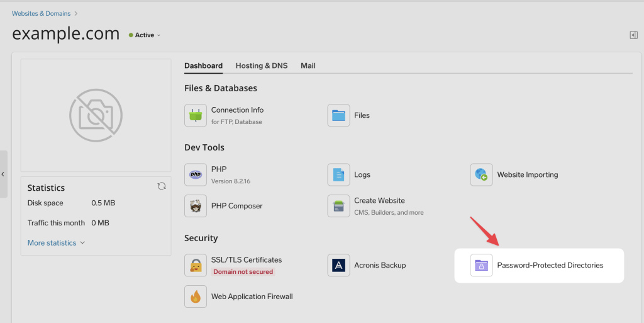Open the PHP Composer icon
This screenshot has height=323, width=644.
(196, 206)
